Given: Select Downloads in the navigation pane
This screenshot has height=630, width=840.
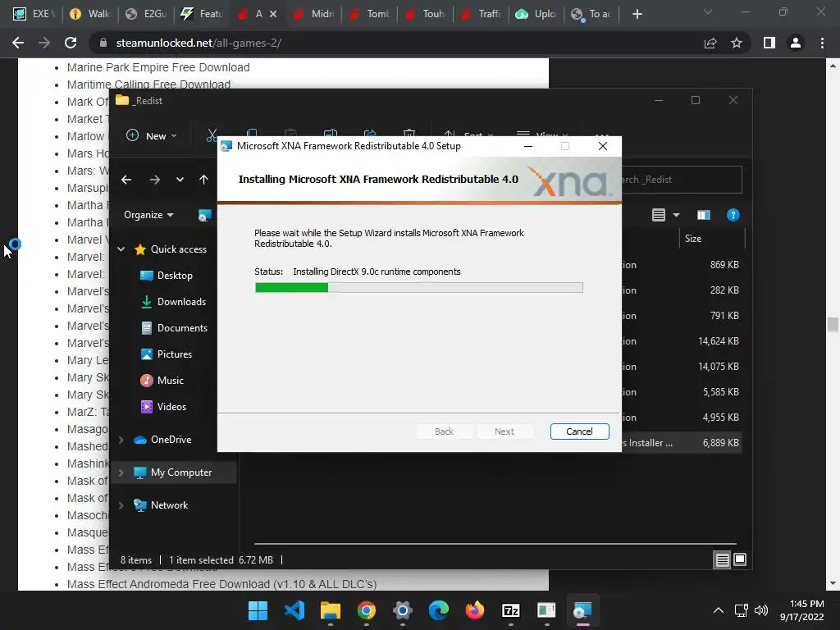Looking at the screenshot, I should tap(173, 302).
